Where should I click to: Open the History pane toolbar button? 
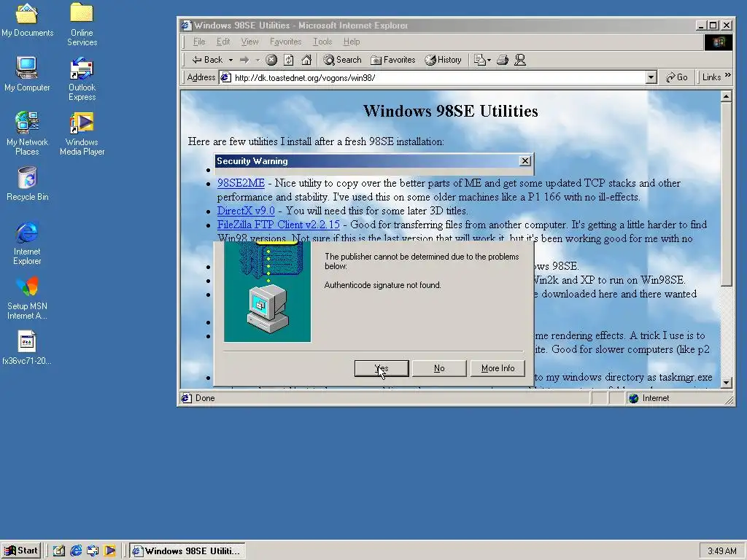click(x=443, y=60)
